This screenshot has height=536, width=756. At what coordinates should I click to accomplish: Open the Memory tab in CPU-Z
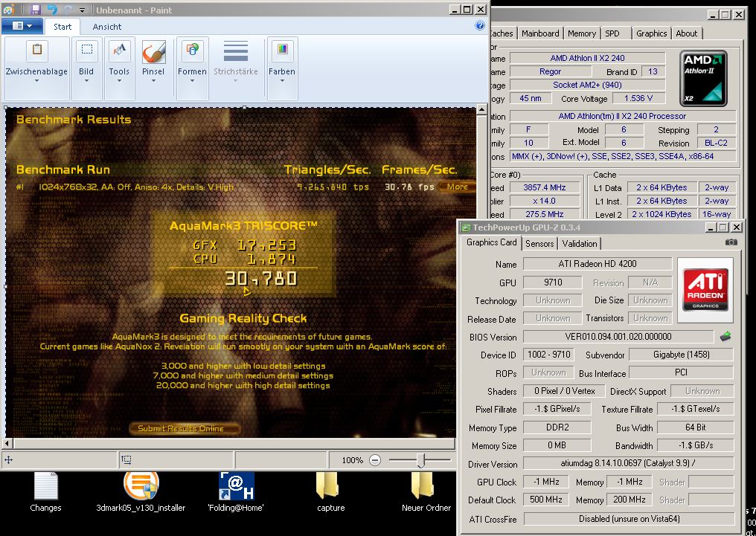[581, 33]
